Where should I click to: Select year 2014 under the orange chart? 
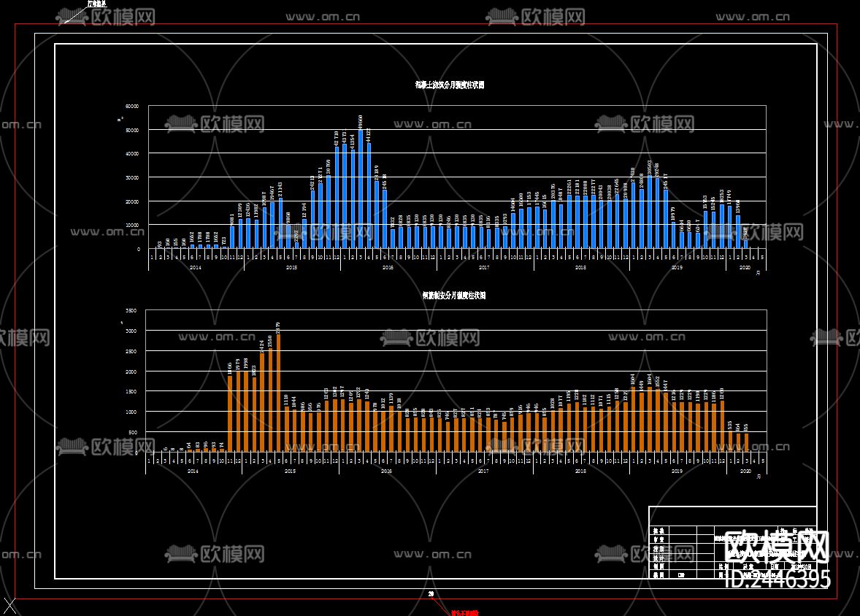tap(193, 471)
